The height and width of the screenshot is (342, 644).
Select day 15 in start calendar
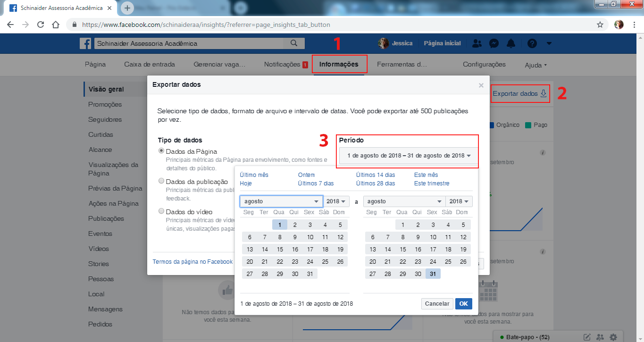click(x=280, y=250)
